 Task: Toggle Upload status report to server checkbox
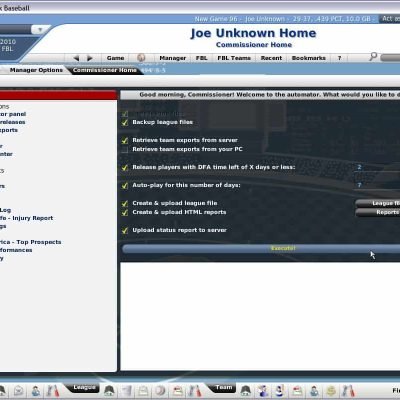click(125, 230)
